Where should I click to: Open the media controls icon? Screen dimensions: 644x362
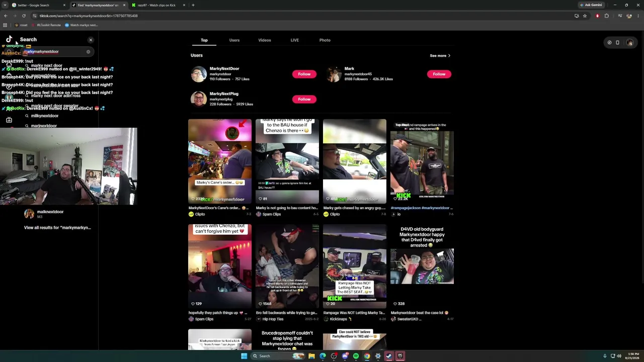(620, 16)
